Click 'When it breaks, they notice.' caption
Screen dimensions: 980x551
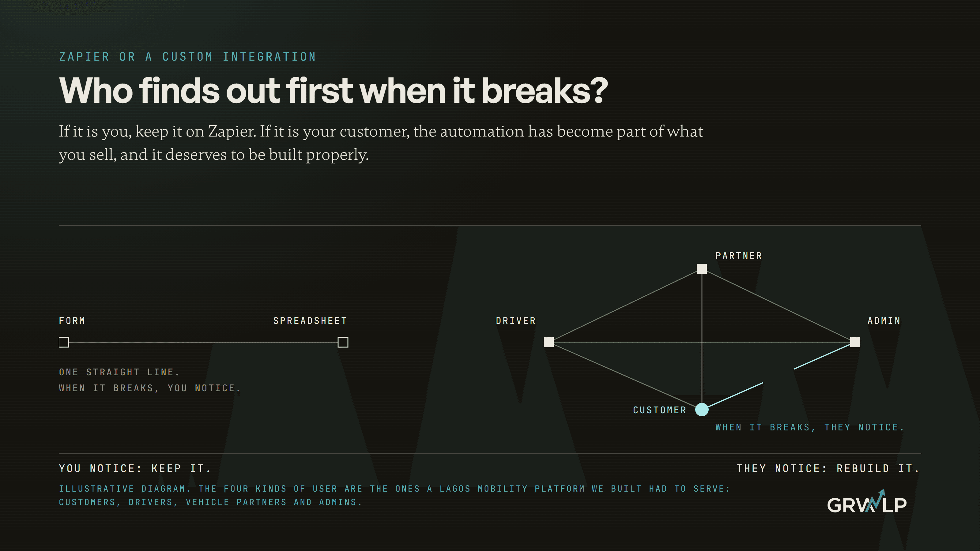point(809,427)
